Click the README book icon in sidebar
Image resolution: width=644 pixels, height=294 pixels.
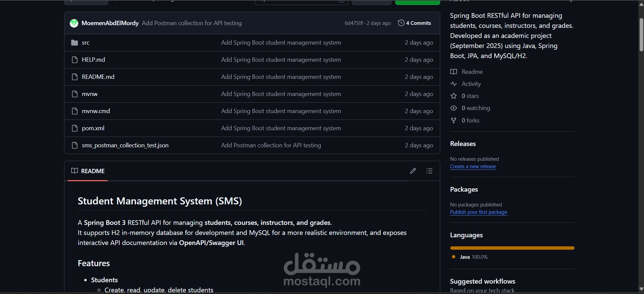click(454, 72)
